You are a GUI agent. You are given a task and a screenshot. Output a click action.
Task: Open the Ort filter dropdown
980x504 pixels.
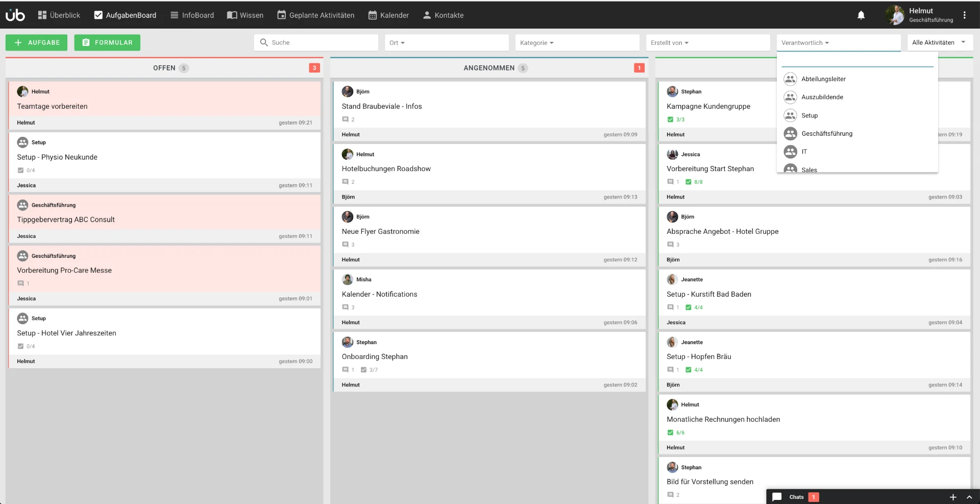(x=447, y=42)
